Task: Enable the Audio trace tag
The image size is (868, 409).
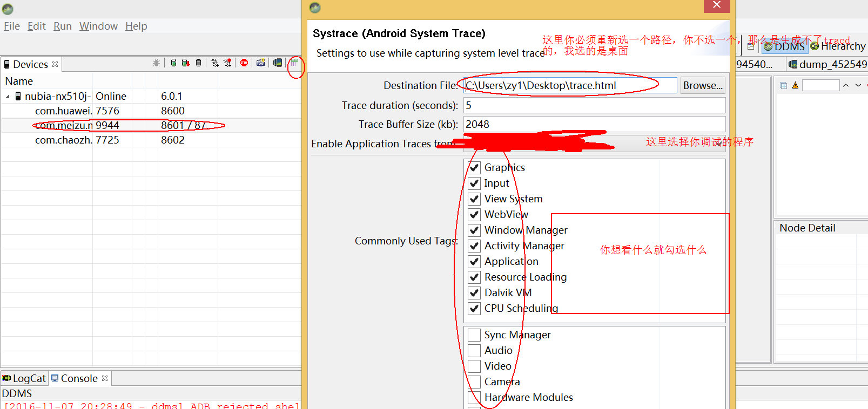Action: [x=474, y=350]
